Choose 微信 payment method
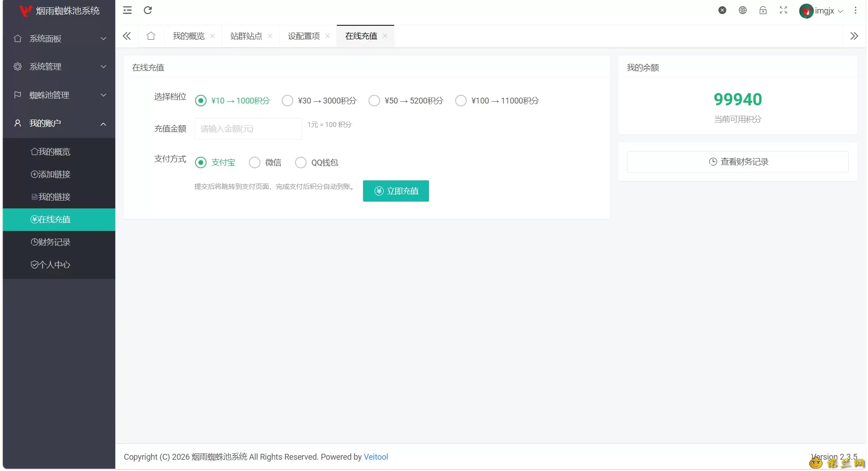 point(265,163)
